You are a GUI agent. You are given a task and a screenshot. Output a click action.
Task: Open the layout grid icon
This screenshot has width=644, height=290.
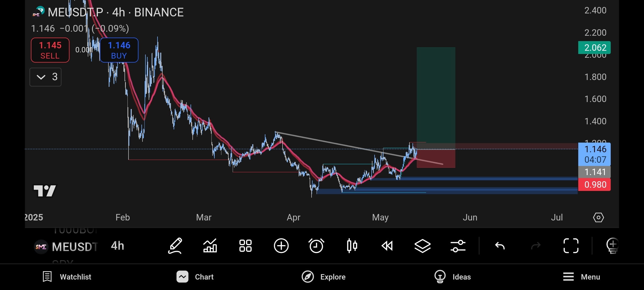(x=246, y=246)
